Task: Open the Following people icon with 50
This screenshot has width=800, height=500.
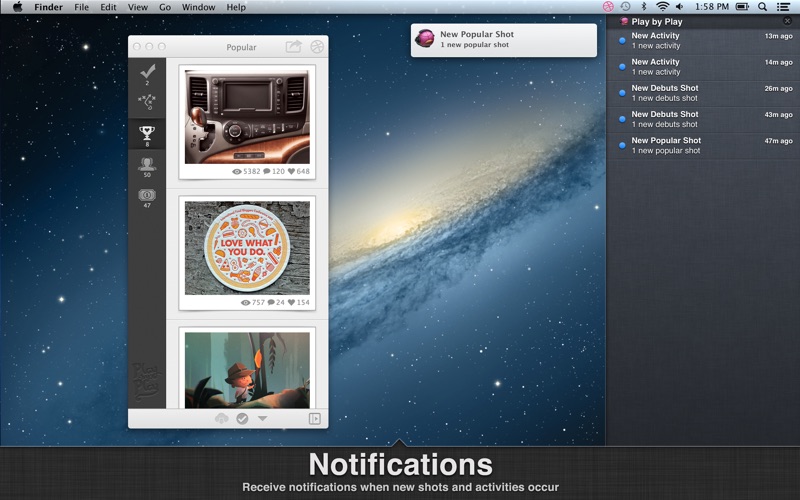Action: click(147, 165)
